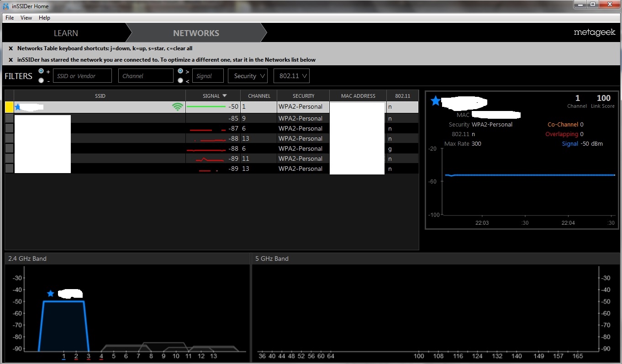Click 802.11 'g' cell in the table
The width and height of the screenshot is (622, 364).
tap(390, 148)
